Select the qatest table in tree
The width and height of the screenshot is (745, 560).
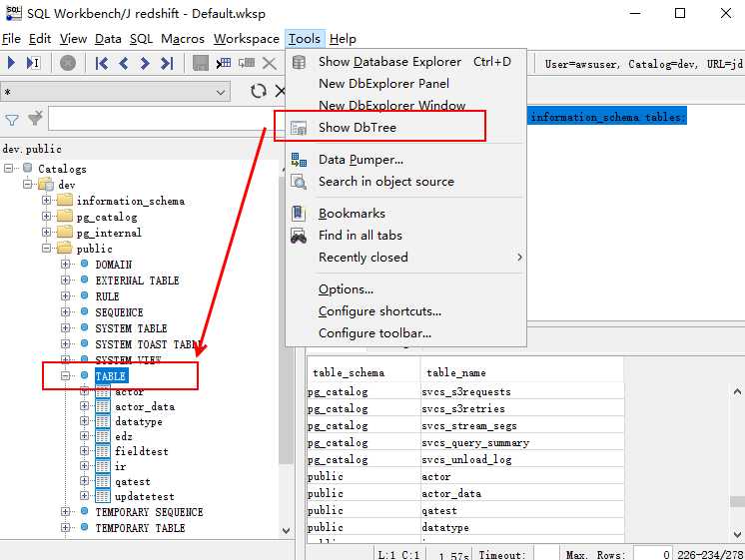(133, 481)
